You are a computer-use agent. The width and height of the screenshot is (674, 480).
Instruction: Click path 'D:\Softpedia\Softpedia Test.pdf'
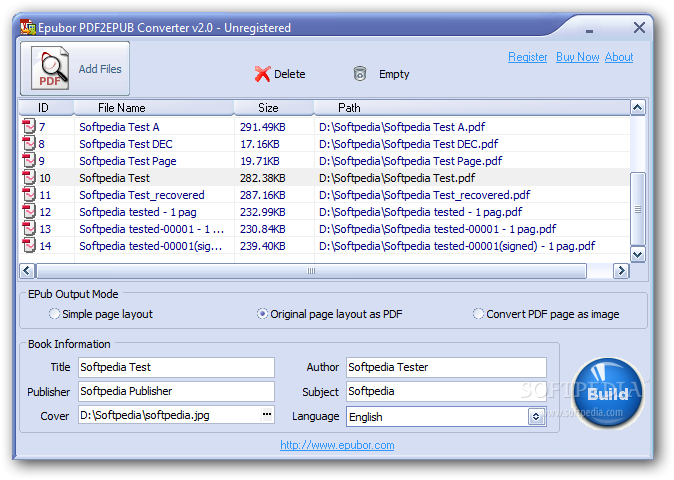pyautogui.click(x=397, y=178)
